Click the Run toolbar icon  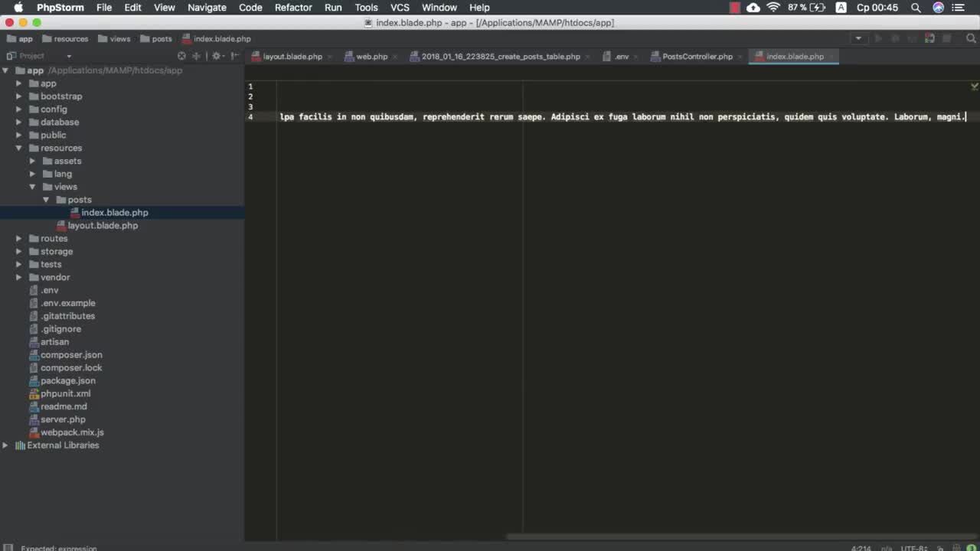coord(878,38)
